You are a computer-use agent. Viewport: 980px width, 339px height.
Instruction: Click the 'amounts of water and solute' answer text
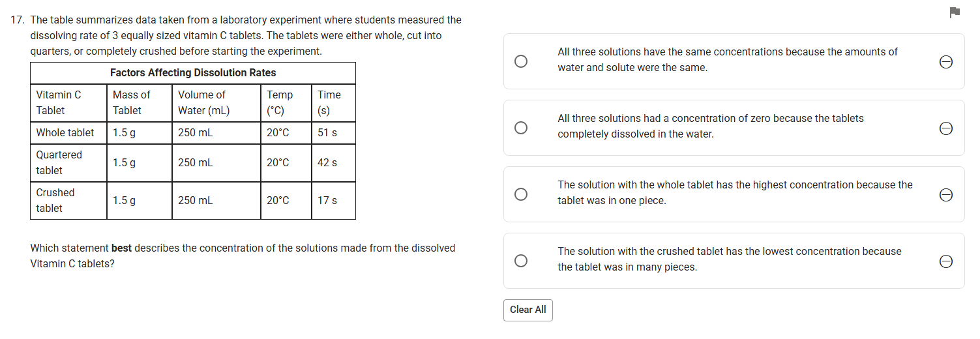point(727,59)
